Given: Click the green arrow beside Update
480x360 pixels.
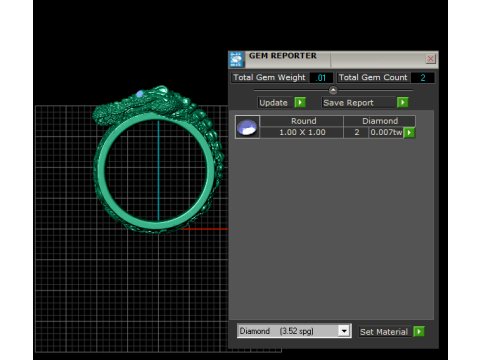Looking at the screenshot, I should click(300, 102).
